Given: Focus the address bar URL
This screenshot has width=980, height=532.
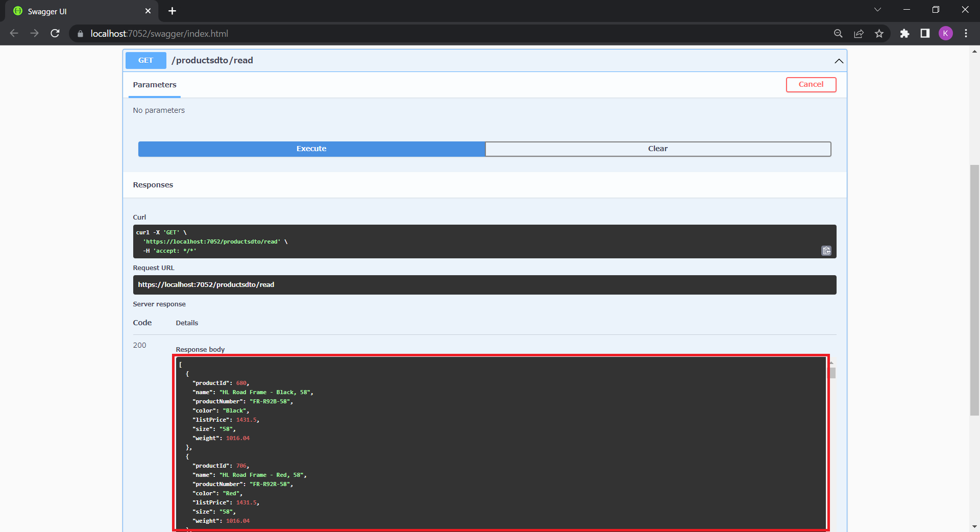Looking at the screenshot, I should [x=159, y=34].
